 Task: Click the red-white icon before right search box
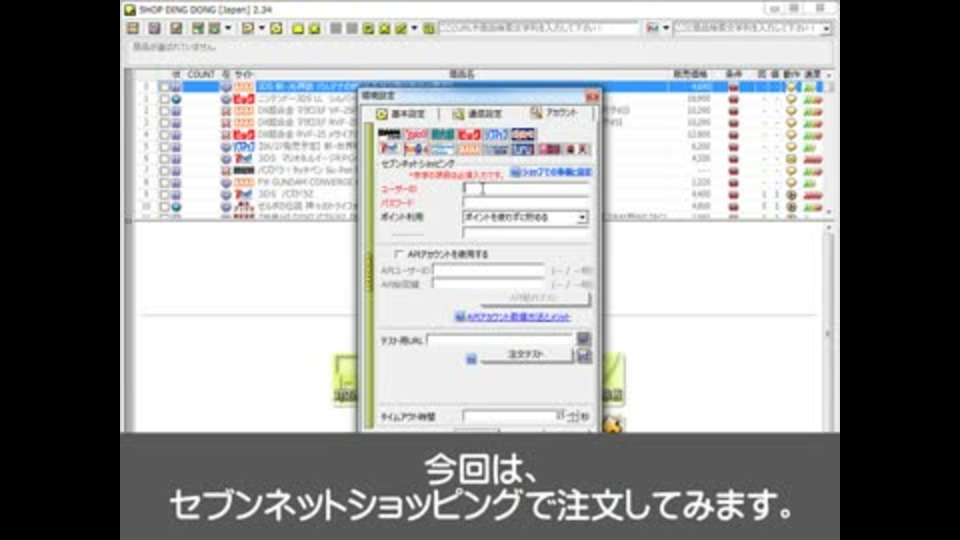point(652,28)
